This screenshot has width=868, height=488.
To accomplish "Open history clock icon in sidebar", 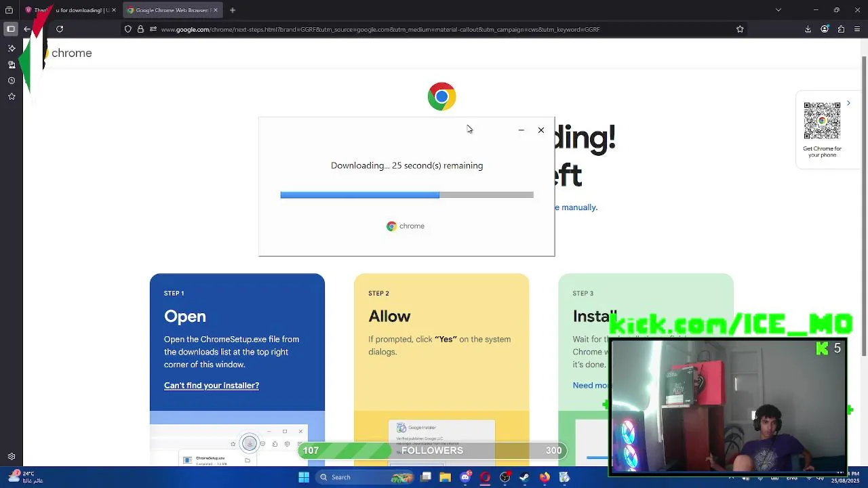I will 12,81.
